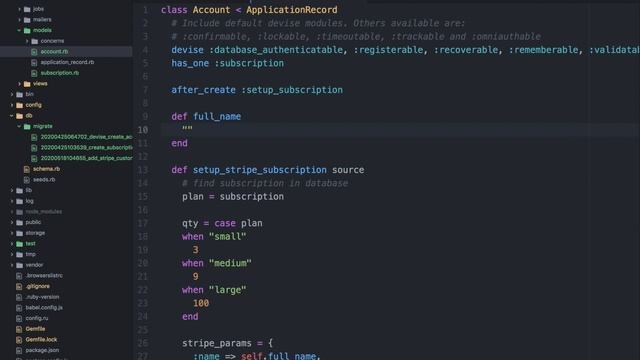The height and width of the screenshot is (360, 640).
Task: Click the babel.config.js file icon
Action: tap(19, 308)
